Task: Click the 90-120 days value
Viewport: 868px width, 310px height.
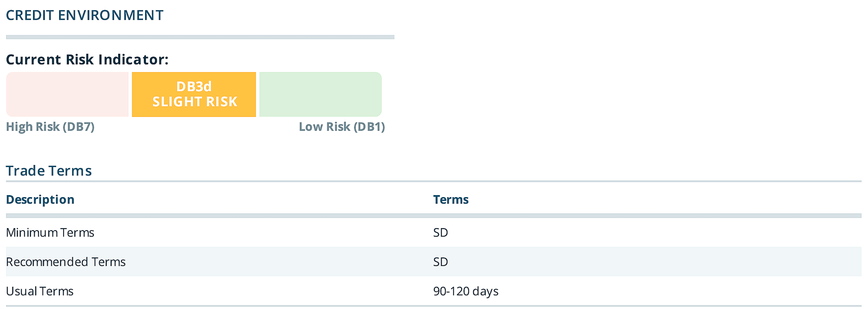Action: pyautogui.click(x=465, y=291)
